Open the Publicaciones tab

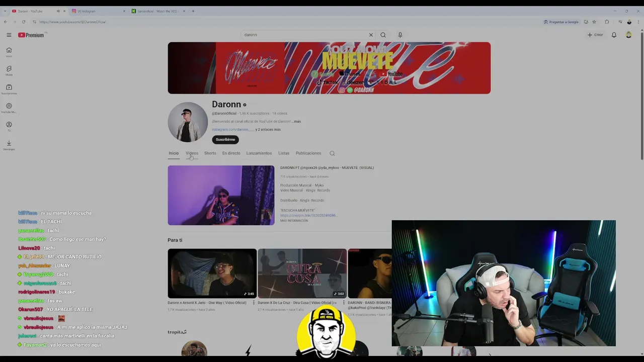tap(308, 153)
